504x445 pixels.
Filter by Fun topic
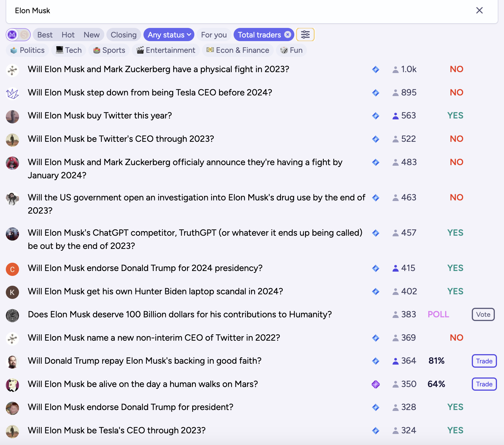click(x=291, y=50)
